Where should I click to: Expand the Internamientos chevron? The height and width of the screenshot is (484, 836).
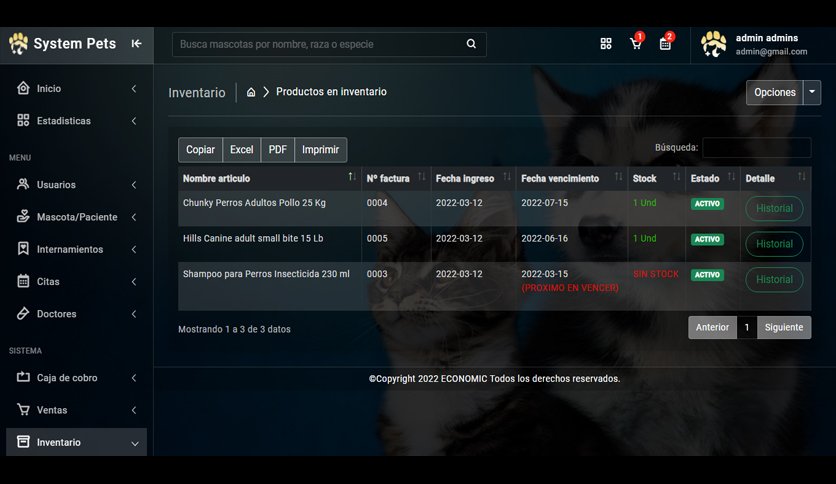pos(134,249)
